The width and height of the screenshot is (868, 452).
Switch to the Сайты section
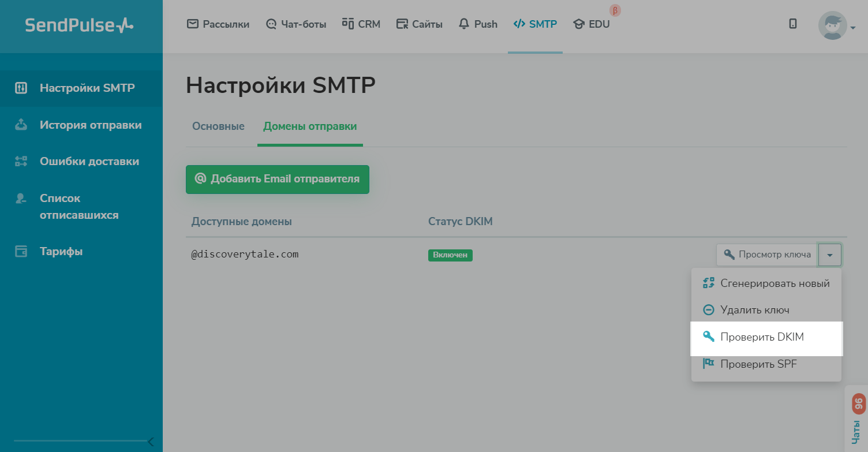(420, 24)
